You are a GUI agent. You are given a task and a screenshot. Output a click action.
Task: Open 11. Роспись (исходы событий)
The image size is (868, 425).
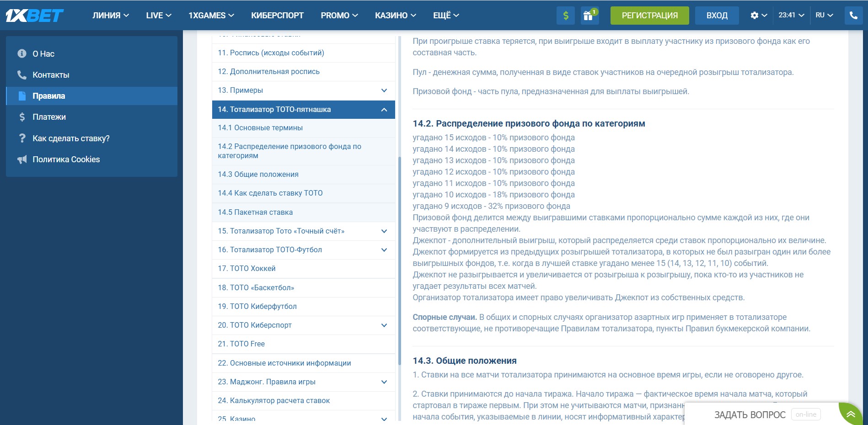(x=304, y=53)
